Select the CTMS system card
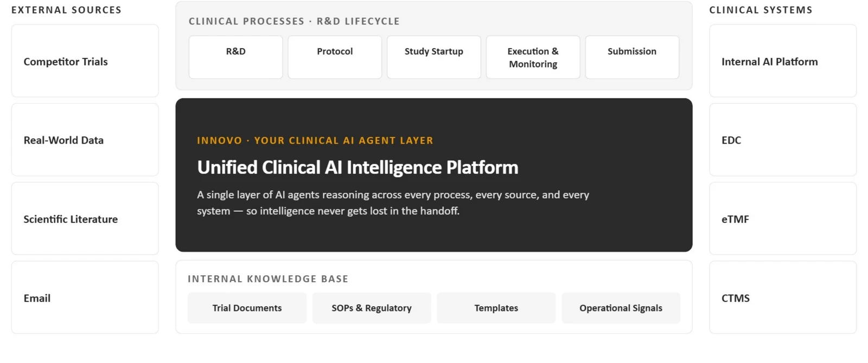Image resolution: width=868 pixels, height=363 pixels. pyautogui.click(x=783, y=297)
